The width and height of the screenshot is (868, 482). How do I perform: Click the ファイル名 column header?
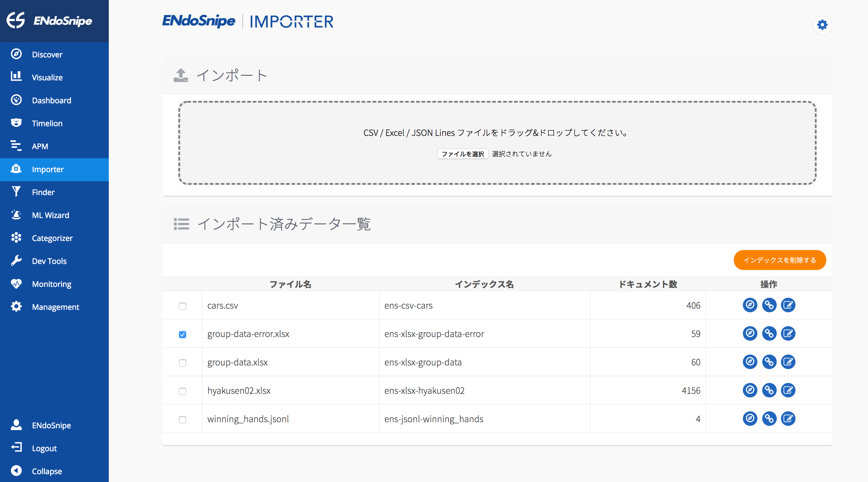click(290, 284)
